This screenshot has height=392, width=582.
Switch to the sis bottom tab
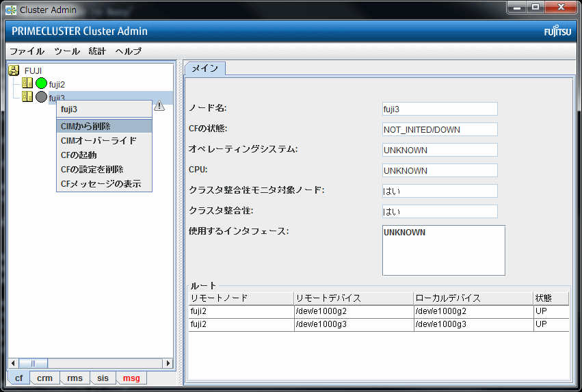coord(103,378)
